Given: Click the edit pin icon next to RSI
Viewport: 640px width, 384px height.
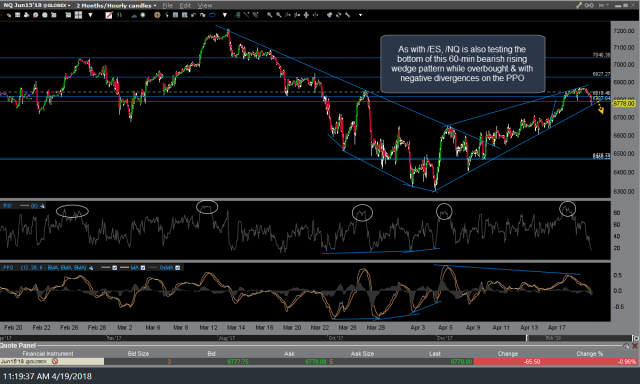Looking at the screenshot, I should click(x=43, y=206).
